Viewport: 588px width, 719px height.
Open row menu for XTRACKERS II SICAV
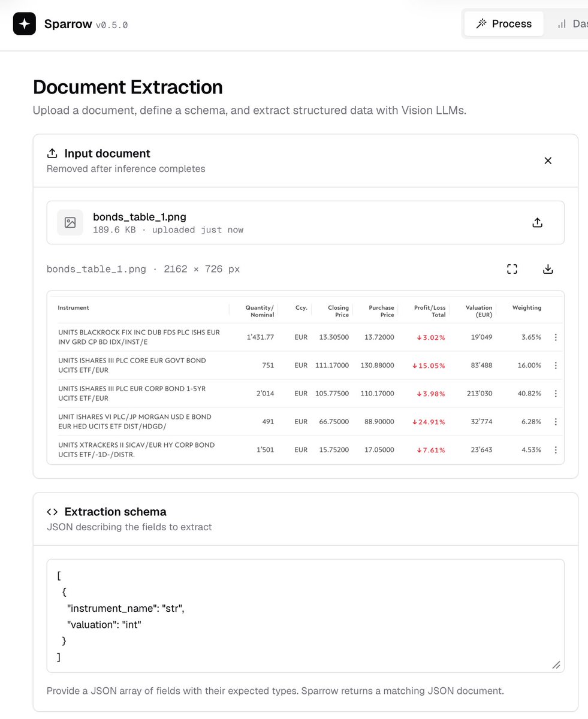(556, 450)
